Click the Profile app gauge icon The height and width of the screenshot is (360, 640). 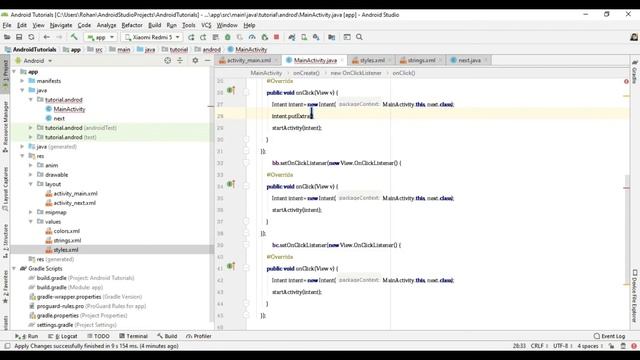(252, 37)
